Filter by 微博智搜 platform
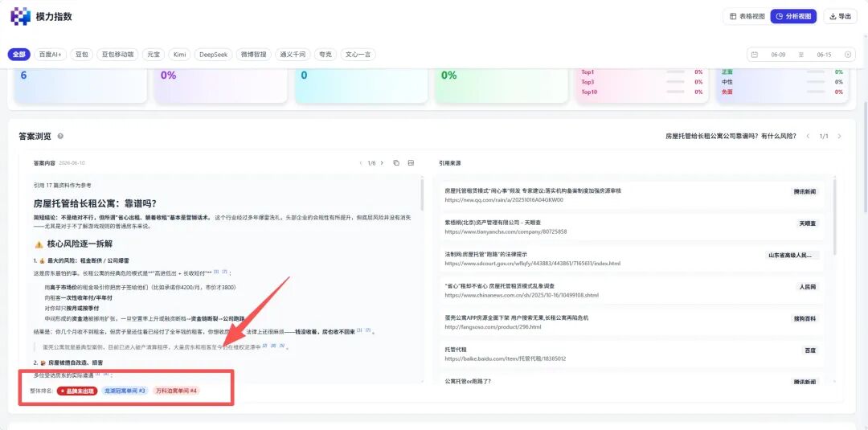The height and width of the screenshot is (430, 868). click(253, 54)
